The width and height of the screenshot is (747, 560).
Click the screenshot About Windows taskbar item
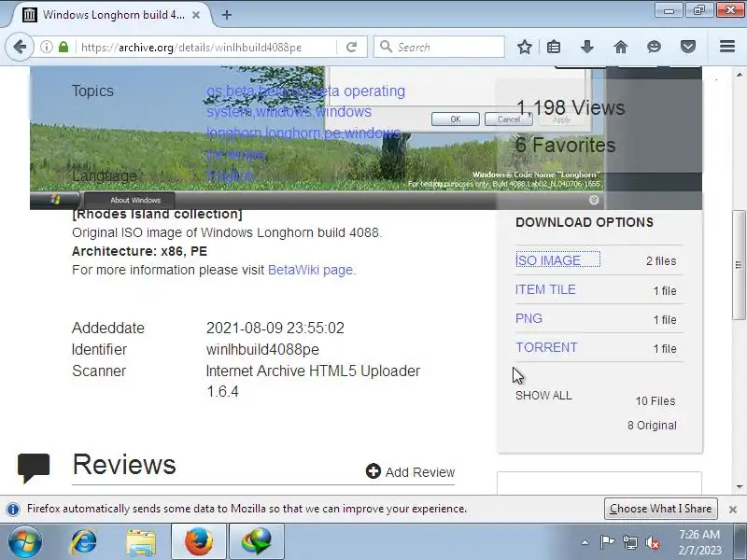tap(130, 200)
